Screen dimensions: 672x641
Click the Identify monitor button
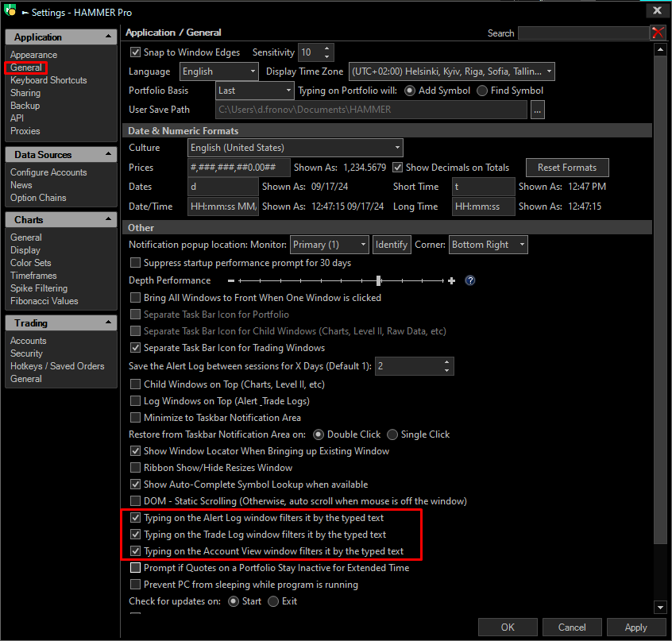pos(392,245)
